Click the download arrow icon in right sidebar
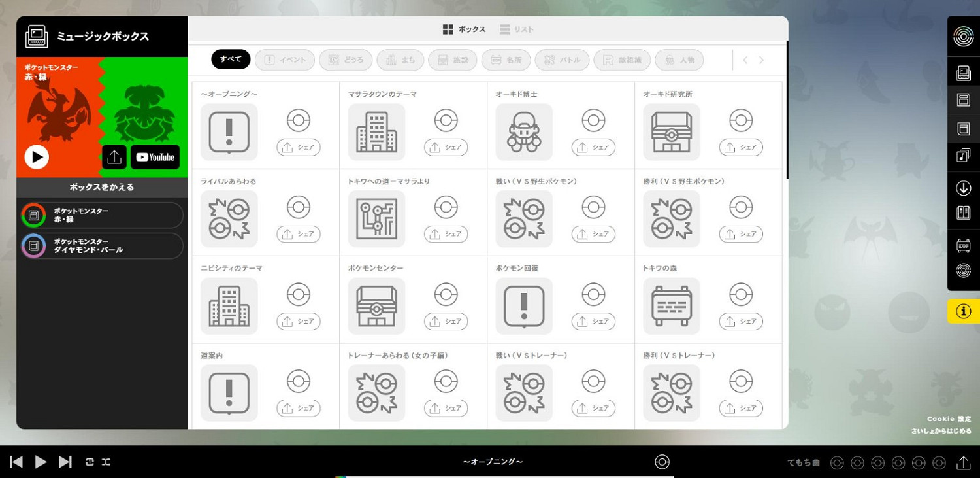The image size is (980, 478). tap(963, 188)
